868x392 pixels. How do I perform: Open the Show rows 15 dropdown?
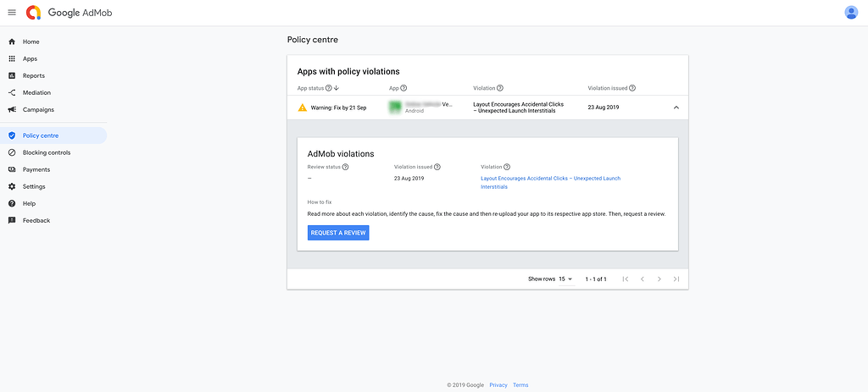click(565, 279)
